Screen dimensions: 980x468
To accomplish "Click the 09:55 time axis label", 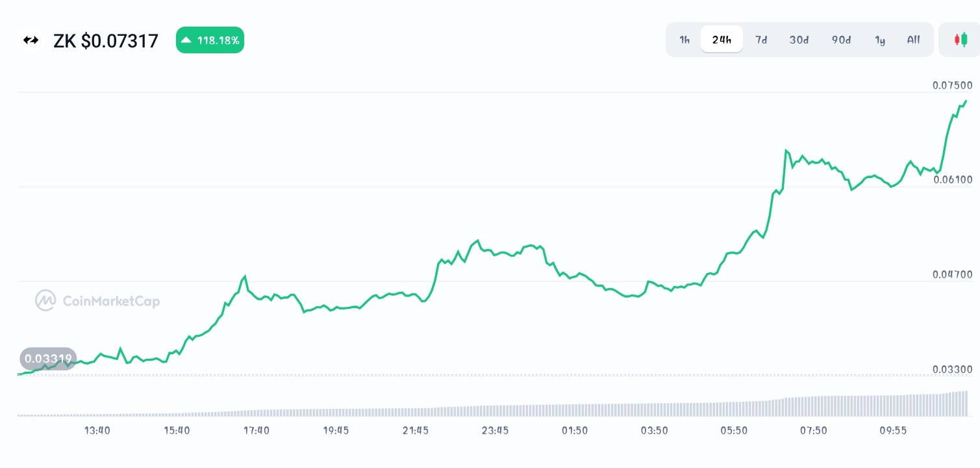I will (893, 430).
